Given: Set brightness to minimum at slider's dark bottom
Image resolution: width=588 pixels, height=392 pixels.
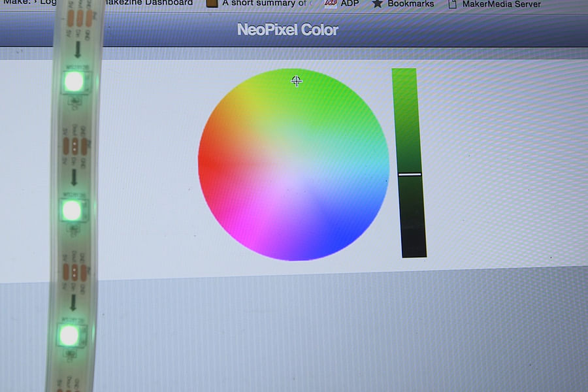Looking at the screenshot, I should point(414,252).
